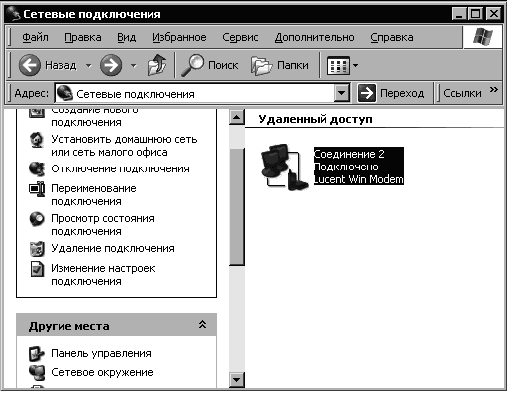Open the Сервис menu
Viewport: 508px width, 393px height.
(x=240, y=37)
